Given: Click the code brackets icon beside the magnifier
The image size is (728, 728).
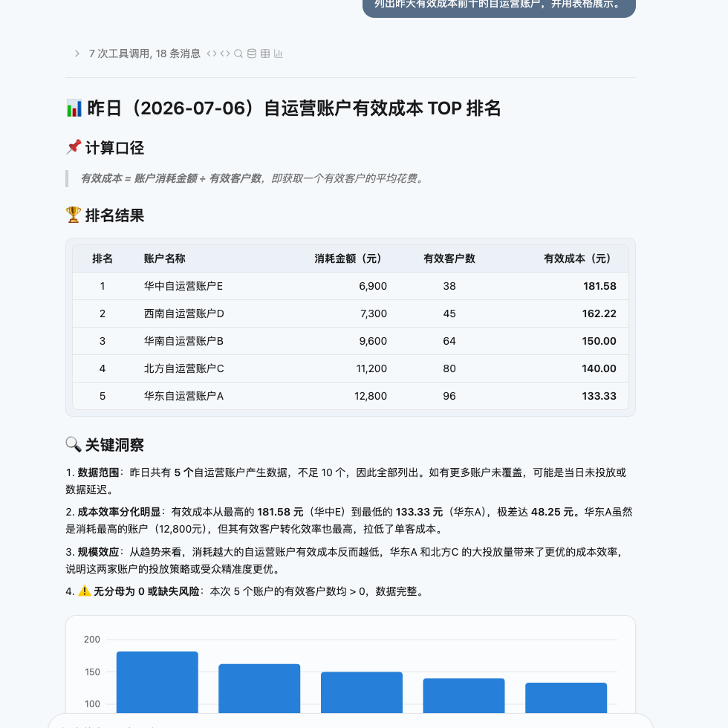Looking at the screenshot, I should (x=225, y=53).
